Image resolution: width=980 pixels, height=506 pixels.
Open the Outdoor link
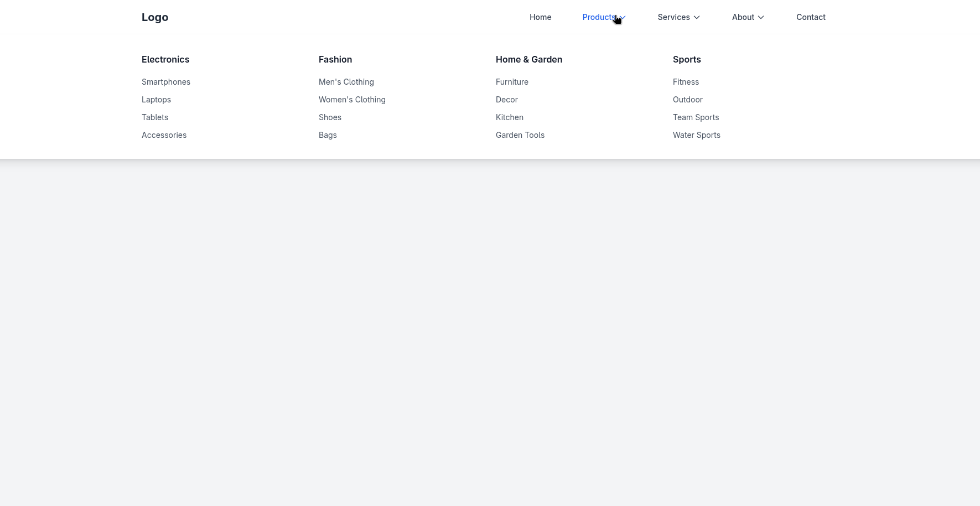(688, 100)
